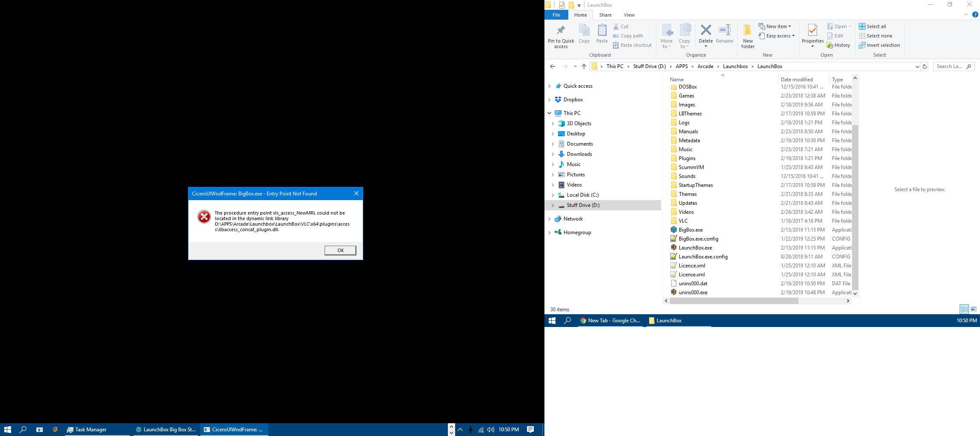Click the Delete icon in Organize
The height and width of the screenshot is (436, 980).
tap(706, 31)
